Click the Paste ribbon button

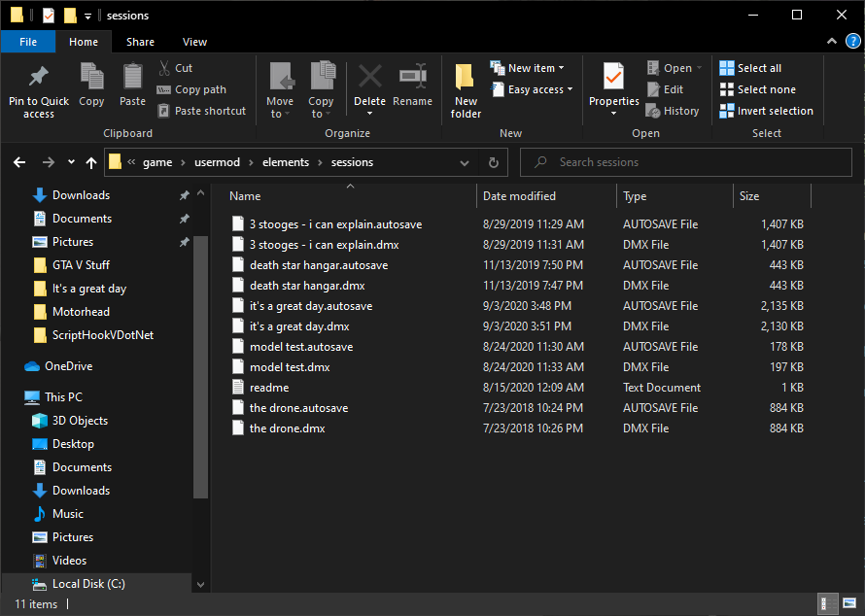[x=132, y=85]
